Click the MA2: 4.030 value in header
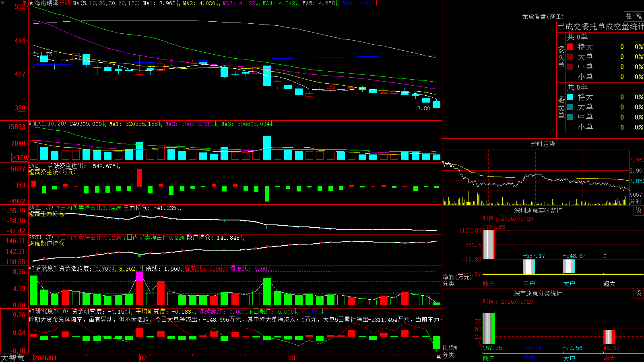This screenshot has height=362, width=644. coord(201,3)
